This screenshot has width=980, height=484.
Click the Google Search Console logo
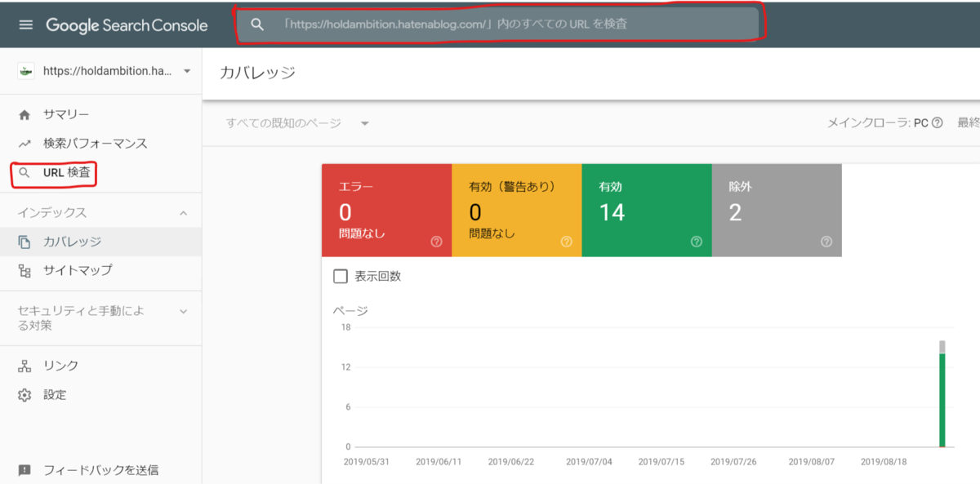pyautogui.click(x=127, y=25)
